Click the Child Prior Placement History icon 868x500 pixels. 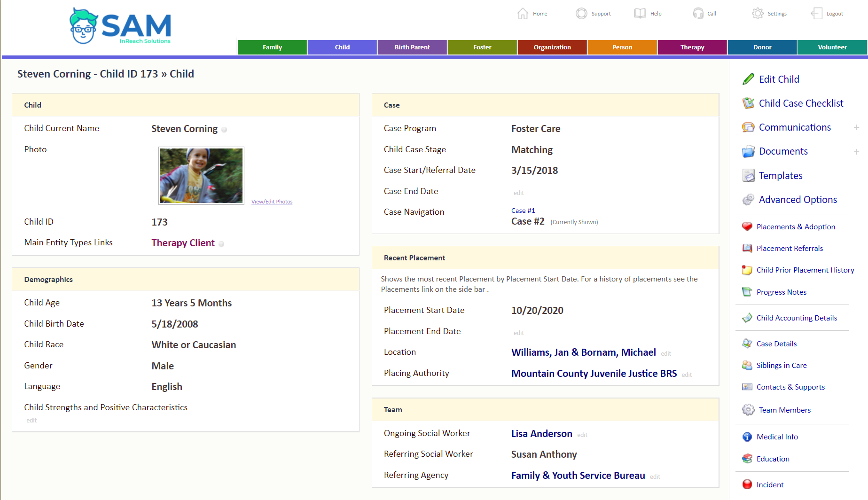tap(747, 270)
